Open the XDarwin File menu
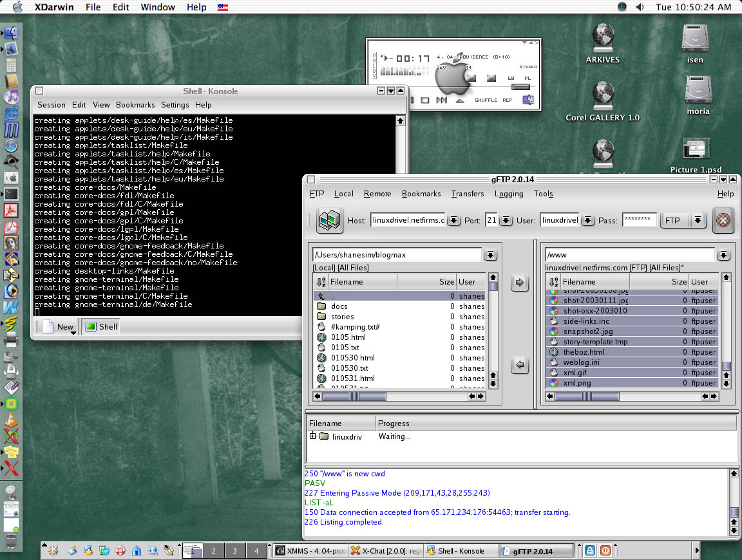Screen dimensions: 742x560 pos(93,7)
